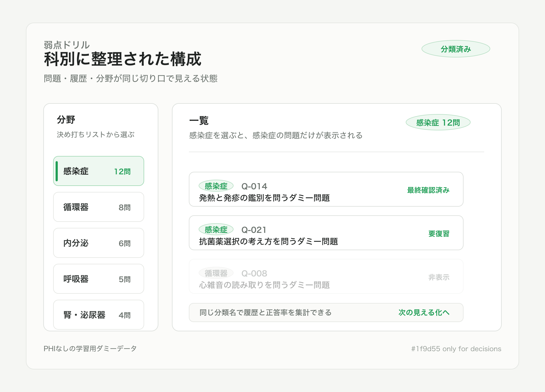Viewport: 545px width, 392px height.
Task: Click the 分野 panel heading
Action: click(66, 120)
